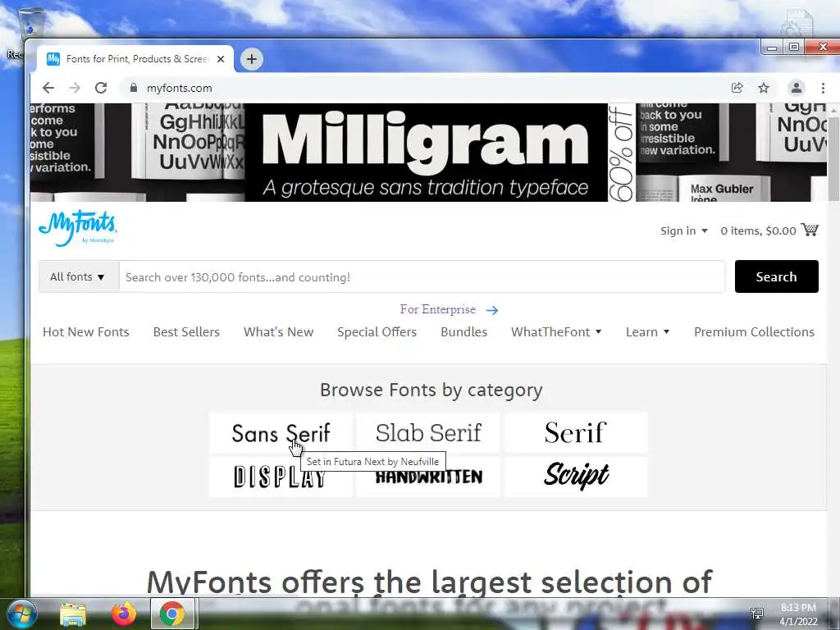Image resolution: width=840 pixels, height=630 pixels.
Task: Close the Fonts for Print tab
Action: (220, 59)
